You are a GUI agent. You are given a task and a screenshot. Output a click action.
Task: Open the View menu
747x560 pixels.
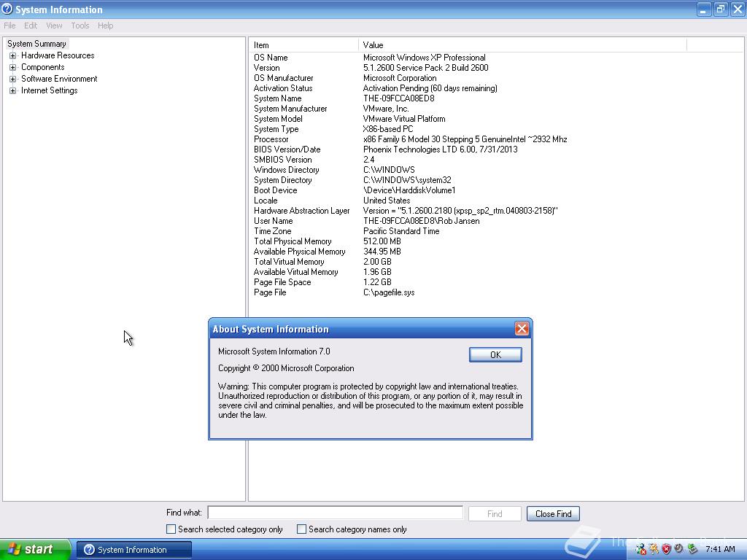coord(54,26)
